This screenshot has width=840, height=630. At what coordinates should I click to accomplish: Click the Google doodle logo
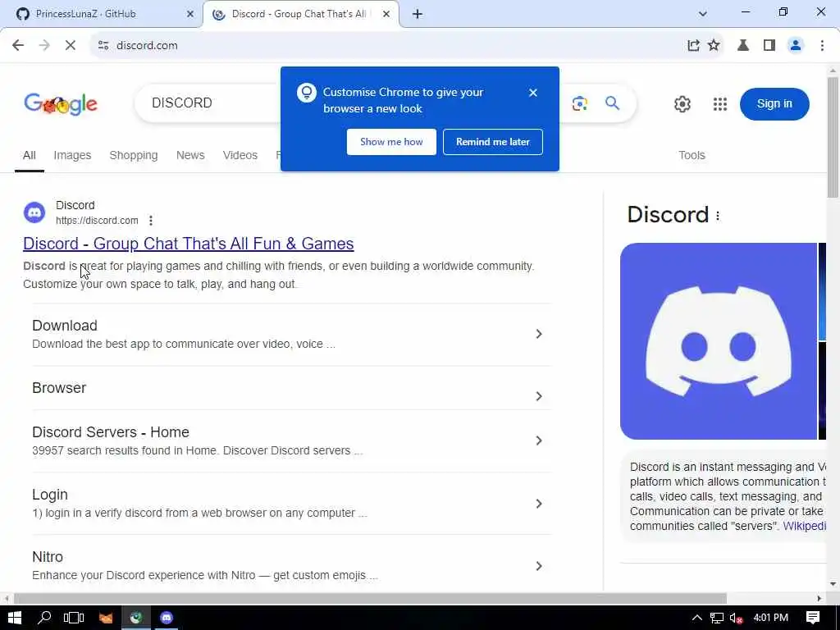(61, 104)
